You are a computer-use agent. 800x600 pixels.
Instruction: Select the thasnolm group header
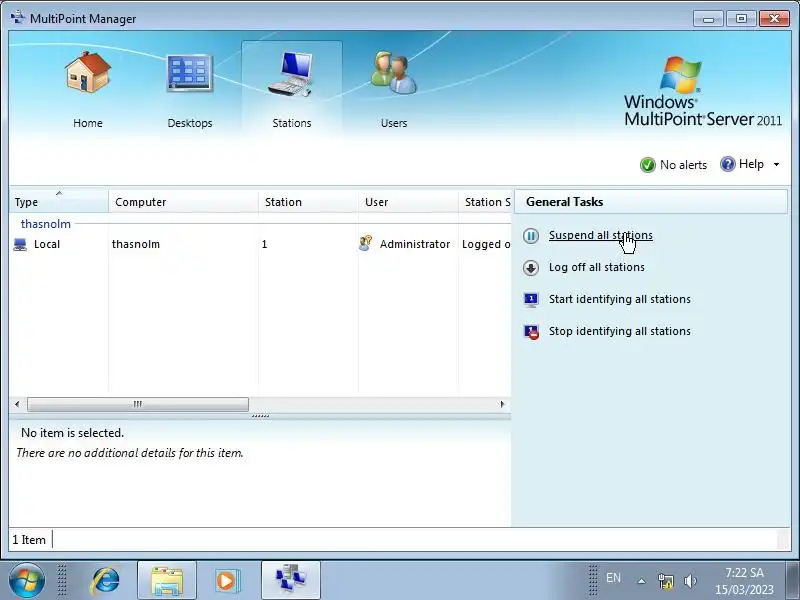(x=45, y=223)
